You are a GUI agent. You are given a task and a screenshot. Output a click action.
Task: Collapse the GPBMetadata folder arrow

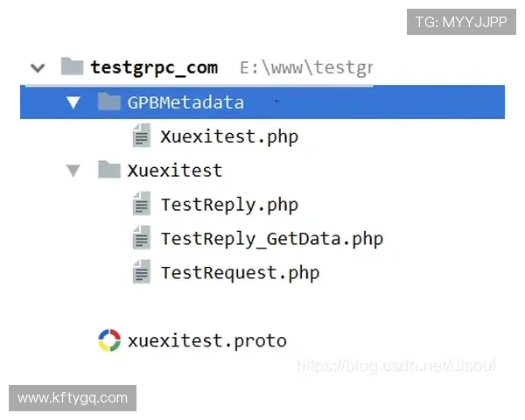tap(73, 102)
